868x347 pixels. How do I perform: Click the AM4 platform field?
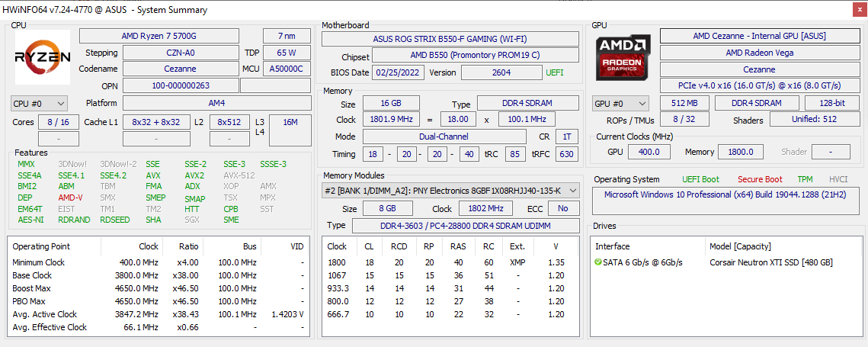point(217,103)
